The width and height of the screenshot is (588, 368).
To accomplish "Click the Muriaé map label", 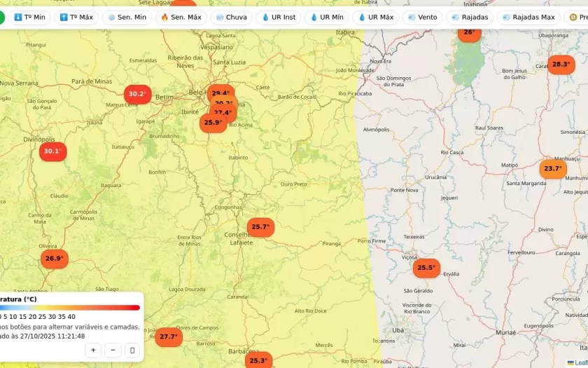I will pos(506,333).
